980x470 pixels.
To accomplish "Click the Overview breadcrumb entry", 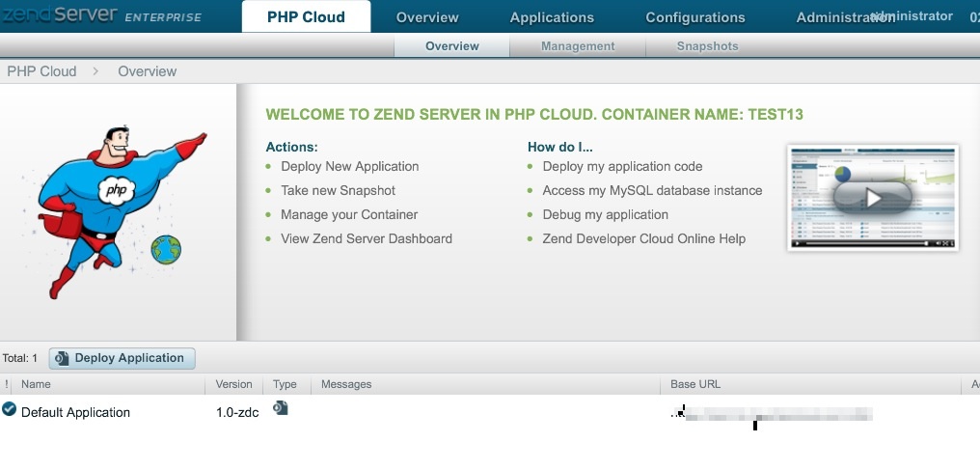I will click(x=148, y=71).
